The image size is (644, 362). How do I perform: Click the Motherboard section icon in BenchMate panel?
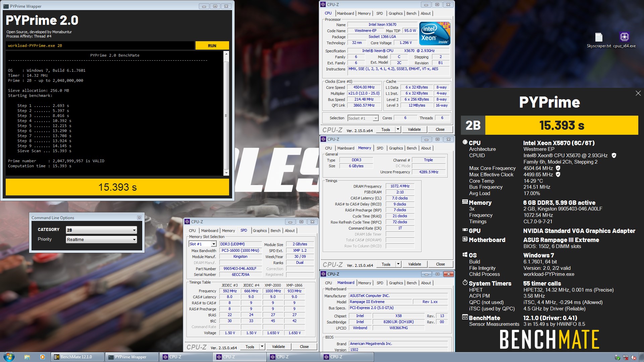(465, 239)
